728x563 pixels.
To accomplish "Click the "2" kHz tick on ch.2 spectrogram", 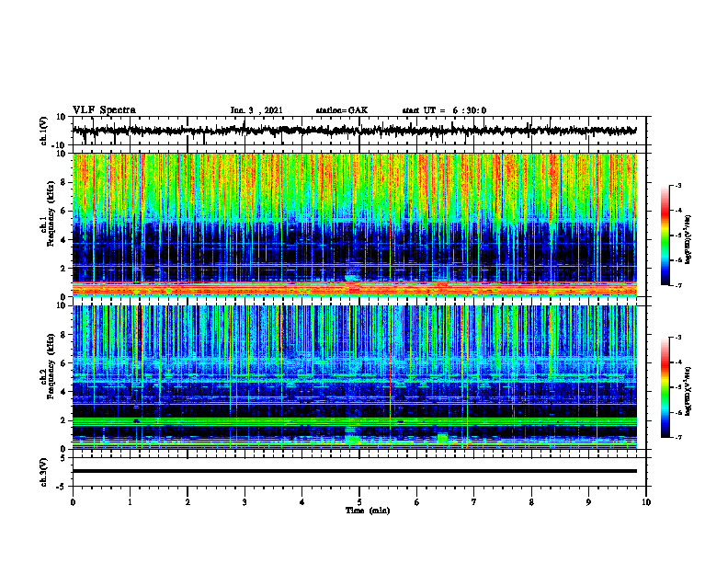I will (x=63, y=420).
